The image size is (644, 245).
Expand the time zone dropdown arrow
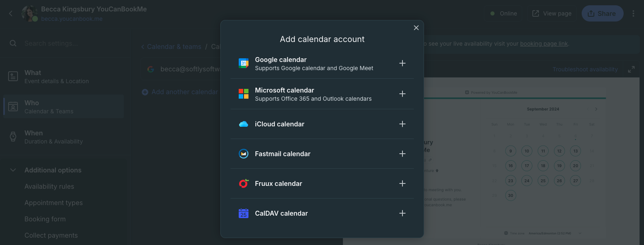pyautogui.click(x=580, y=233)
